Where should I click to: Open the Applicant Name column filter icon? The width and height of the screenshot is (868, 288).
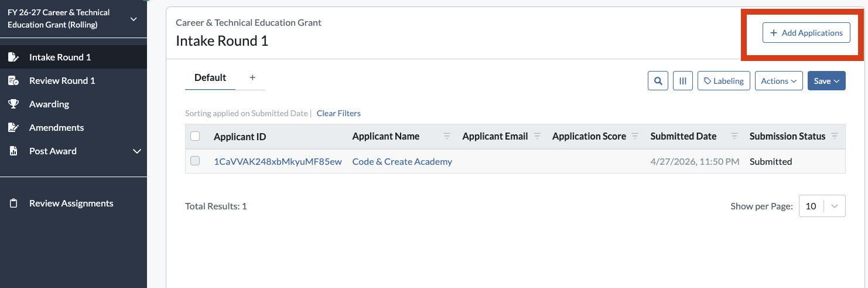[x=447, y=136]
